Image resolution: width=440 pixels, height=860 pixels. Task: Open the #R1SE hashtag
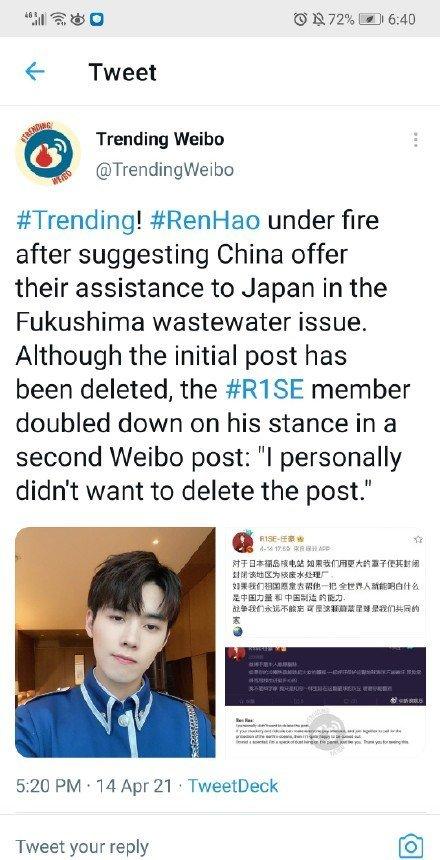265,389
